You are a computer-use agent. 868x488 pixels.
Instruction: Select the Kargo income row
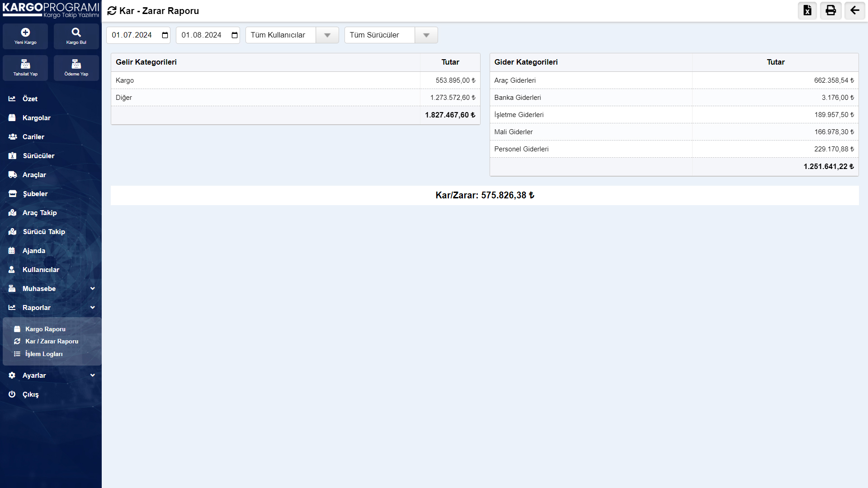pos(295,80)
